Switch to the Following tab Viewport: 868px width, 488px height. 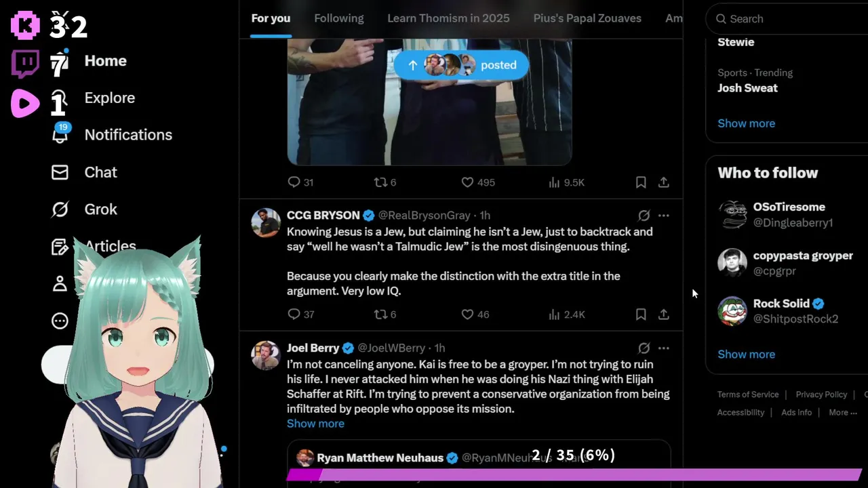coord(339,18)
